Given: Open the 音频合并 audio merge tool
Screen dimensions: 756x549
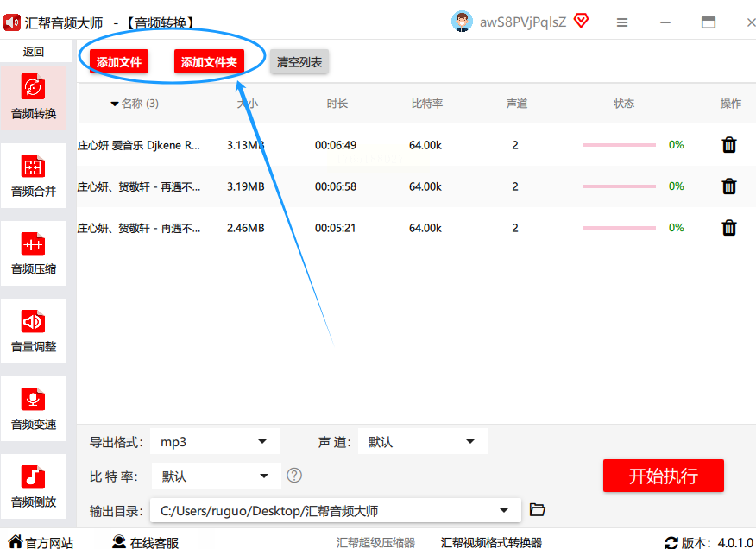Looking at the screenshot, I should (34, 175).
